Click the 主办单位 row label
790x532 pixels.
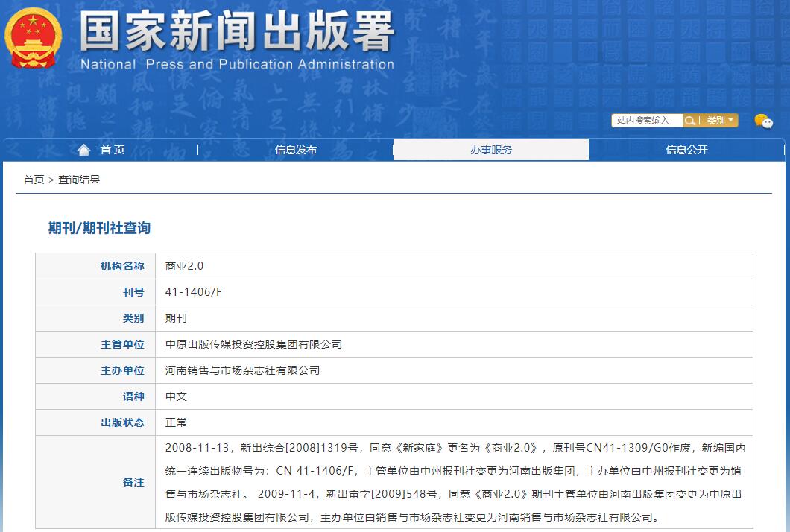[x=122, y=371]
